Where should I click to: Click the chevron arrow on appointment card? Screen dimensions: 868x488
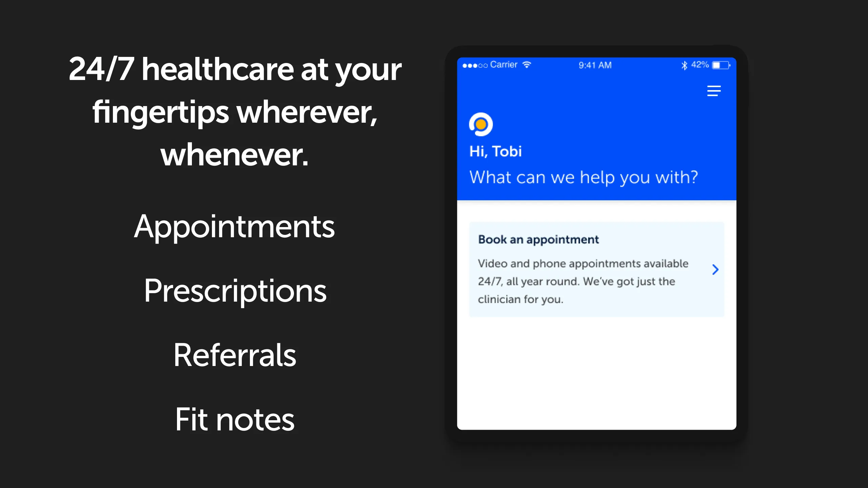tap(715, 269)
